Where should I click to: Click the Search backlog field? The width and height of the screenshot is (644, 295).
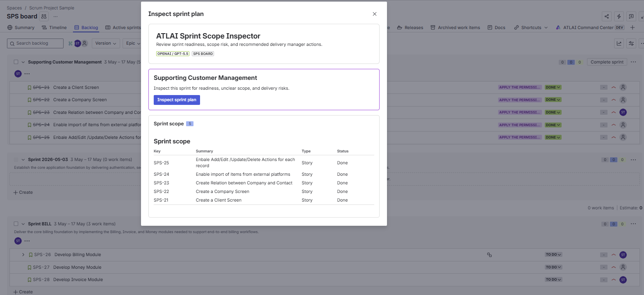coord(35,43)
